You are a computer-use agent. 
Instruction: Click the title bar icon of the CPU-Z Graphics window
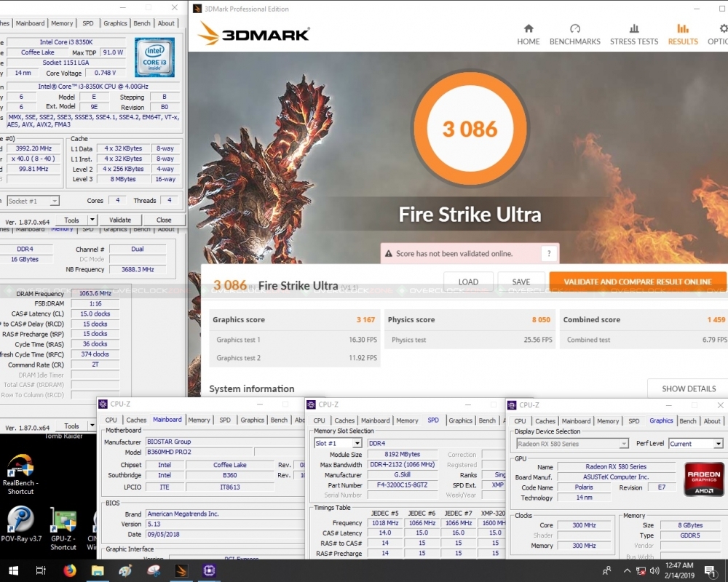point(512,404)
